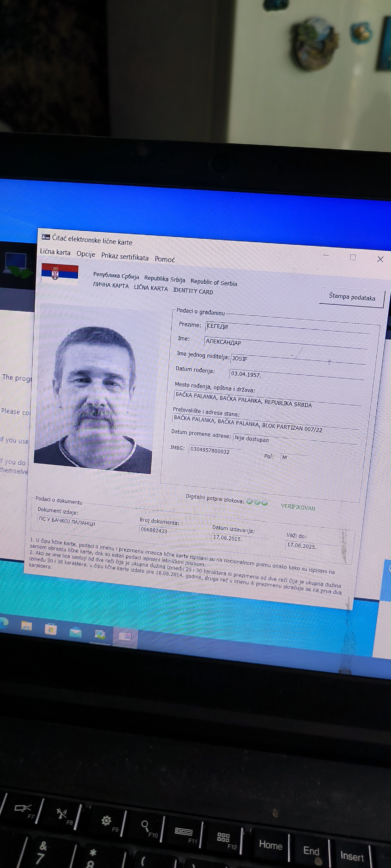Focus the Broj dokumenta field

tap(166, 530)
